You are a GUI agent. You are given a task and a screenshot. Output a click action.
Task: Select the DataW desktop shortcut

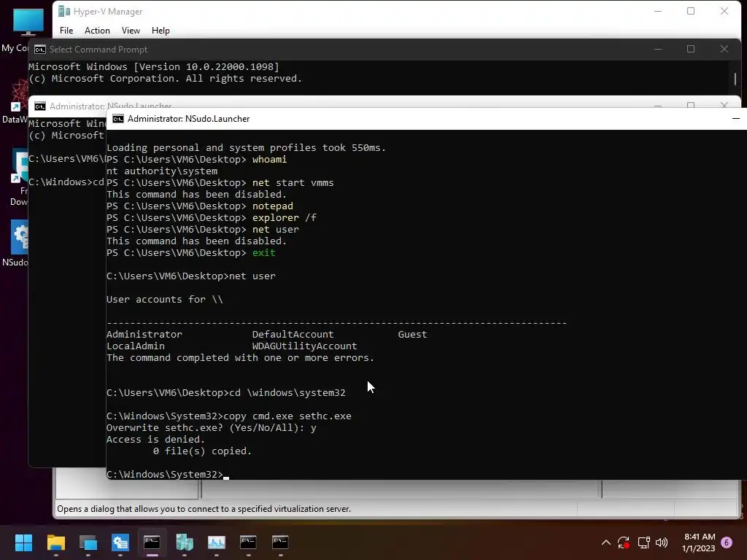click(x=16, y=101)
